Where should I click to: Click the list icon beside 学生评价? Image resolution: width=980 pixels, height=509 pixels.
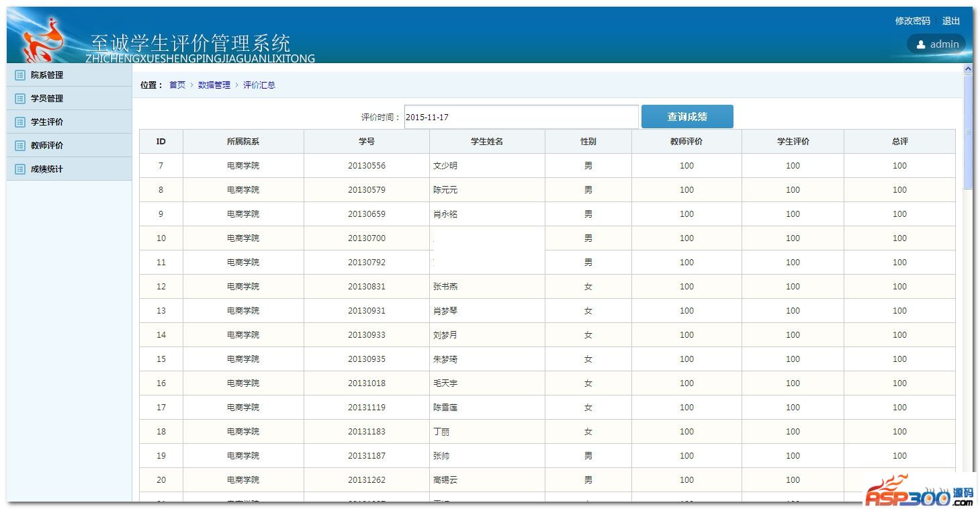pos(20,122)
